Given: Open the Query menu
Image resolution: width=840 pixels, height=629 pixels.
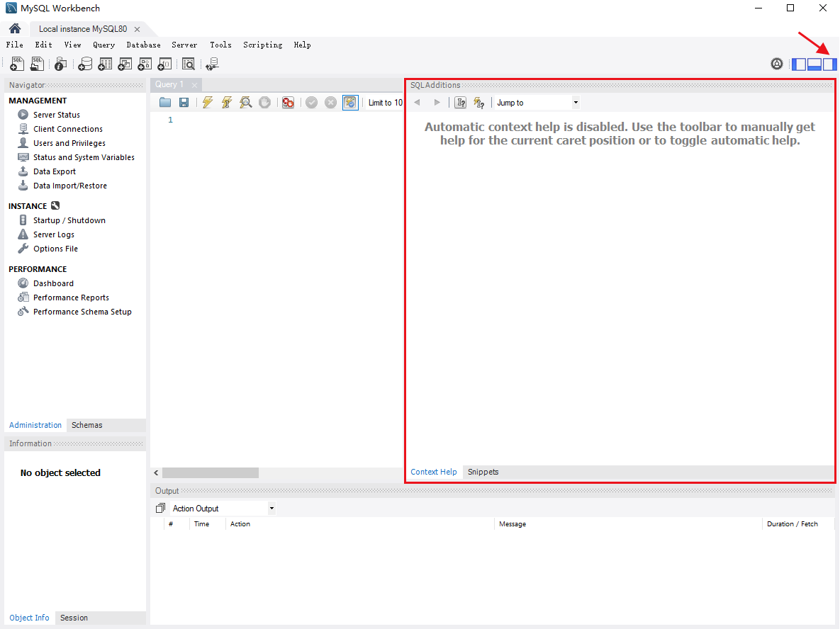Looking at the screenshot, I should coord(103,45).
